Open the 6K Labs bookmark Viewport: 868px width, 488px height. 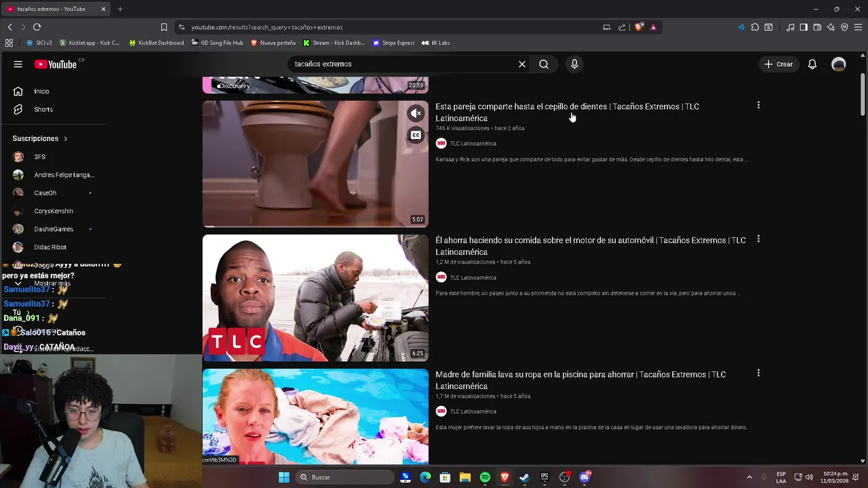(x=435, y=43)
